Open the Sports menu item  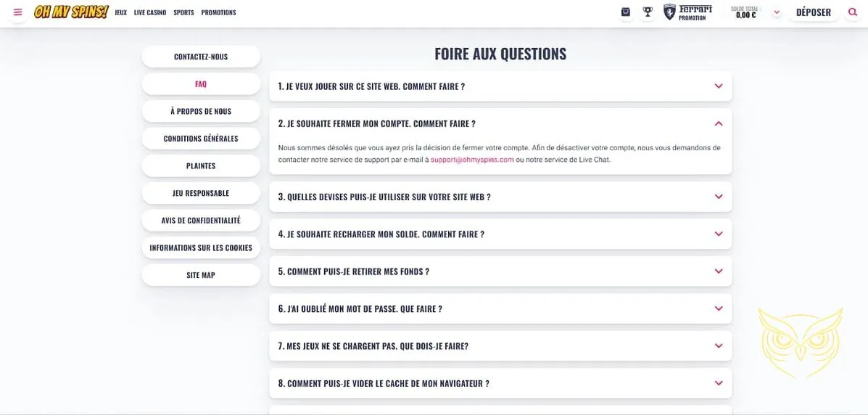click(183, 12)
